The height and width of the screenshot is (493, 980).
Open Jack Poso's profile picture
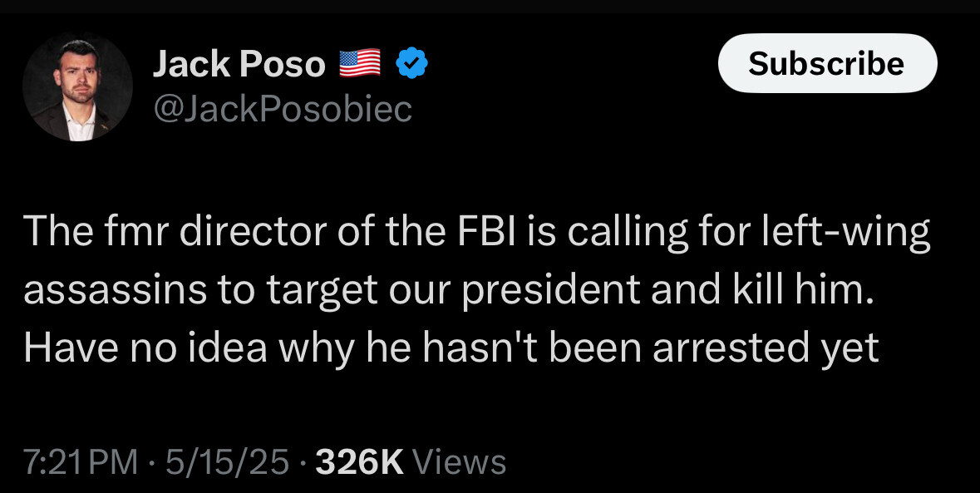click(x=77, y=87)
